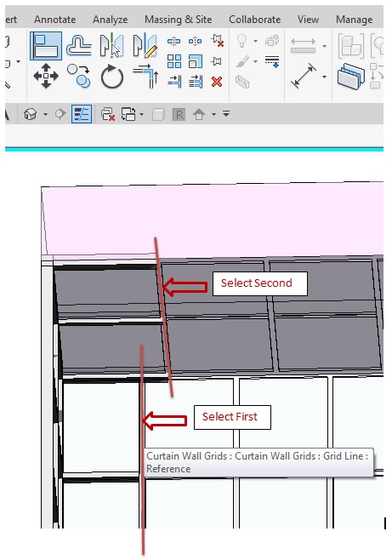Click the red Delete tool
Image resolution: width=392 pixels, height=560 pixels.
click(217, 82)
